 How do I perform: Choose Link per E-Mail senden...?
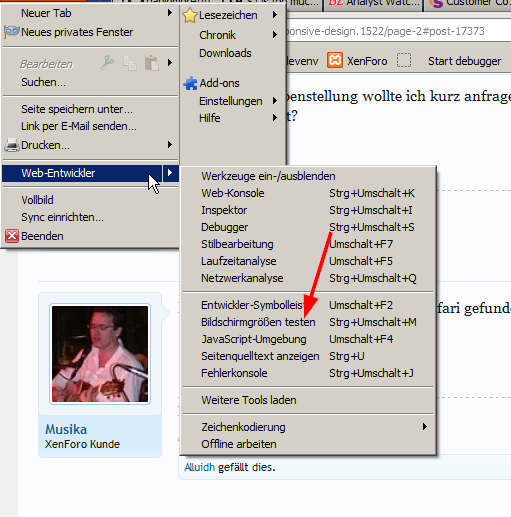point(90,126)
